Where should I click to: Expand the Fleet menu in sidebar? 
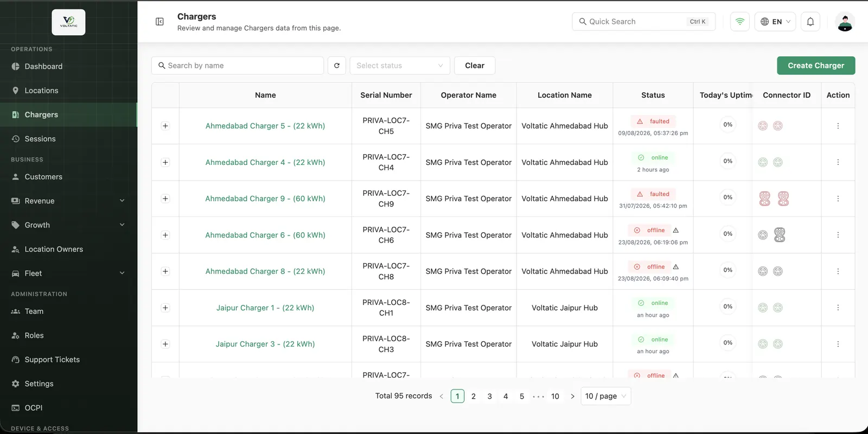68,273
